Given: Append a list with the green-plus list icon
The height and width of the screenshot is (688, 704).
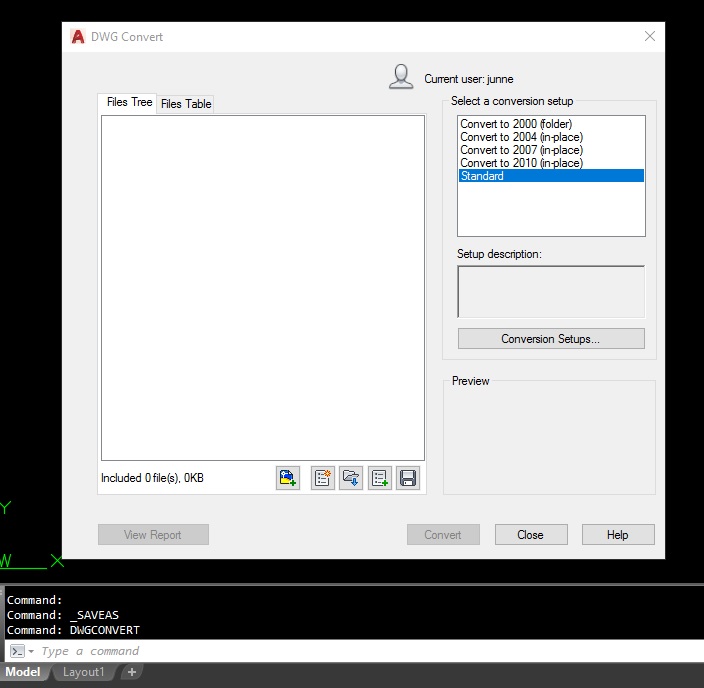Looking at the screenshot, I should coord(379,478).
